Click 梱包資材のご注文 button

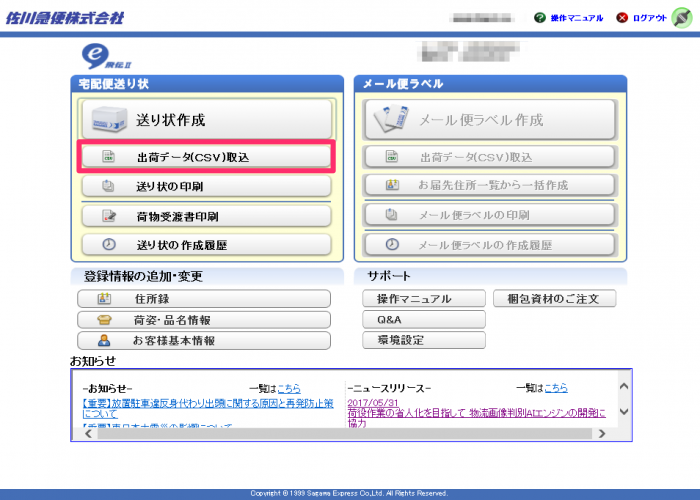554,299
